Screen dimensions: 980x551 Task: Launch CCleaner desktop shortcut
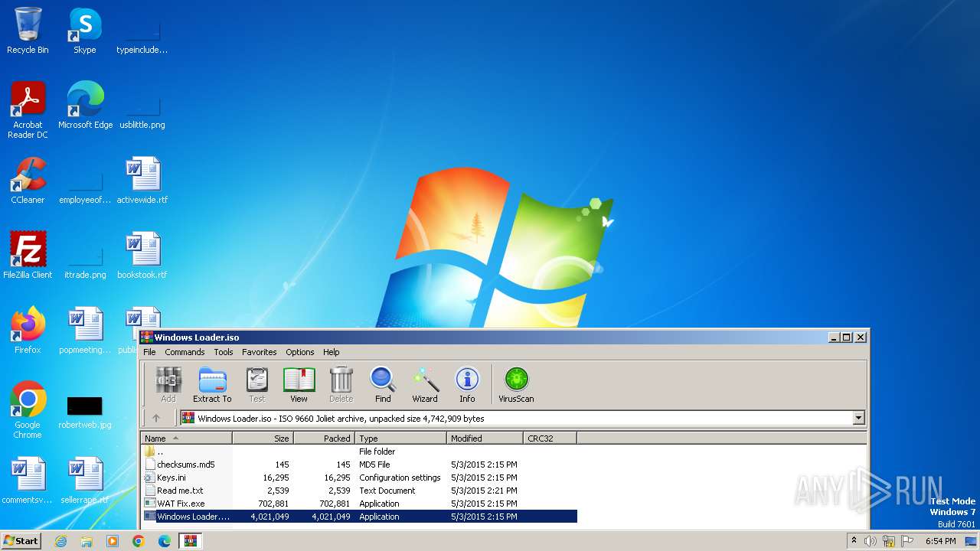tap(28, 181)
